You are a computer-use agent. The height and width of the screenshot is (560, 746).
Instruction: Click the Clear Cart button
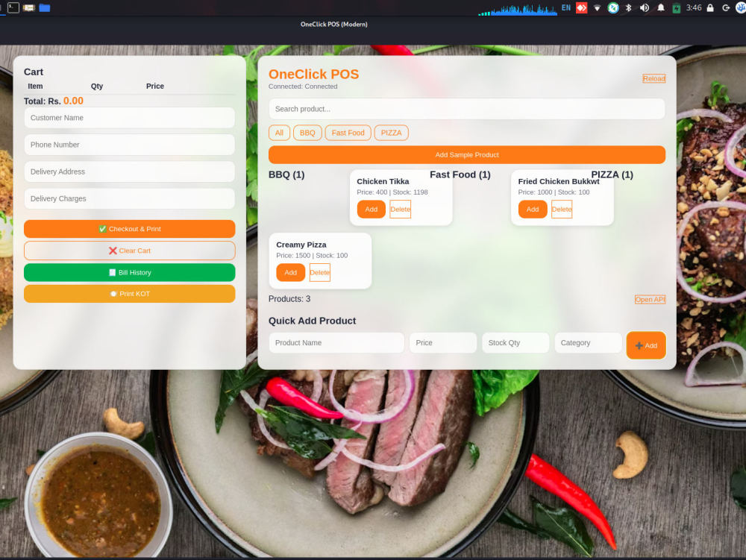[x=129, y=251]
